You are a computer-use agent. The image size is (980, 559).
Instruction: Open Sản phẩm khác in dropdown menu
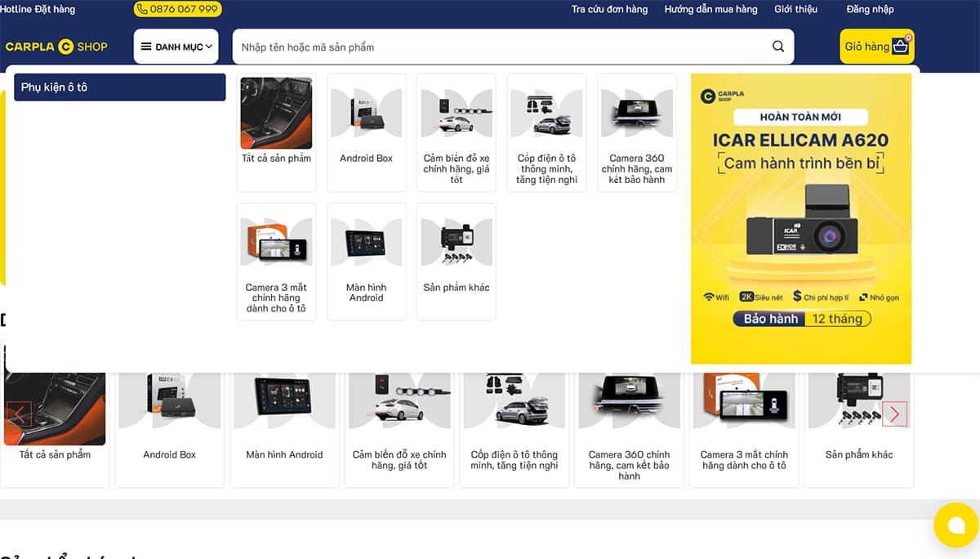coord(456,262)
